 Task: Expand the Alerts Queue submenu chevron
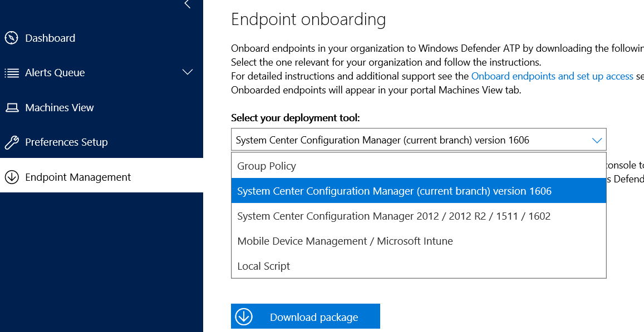tap(188, 72)
